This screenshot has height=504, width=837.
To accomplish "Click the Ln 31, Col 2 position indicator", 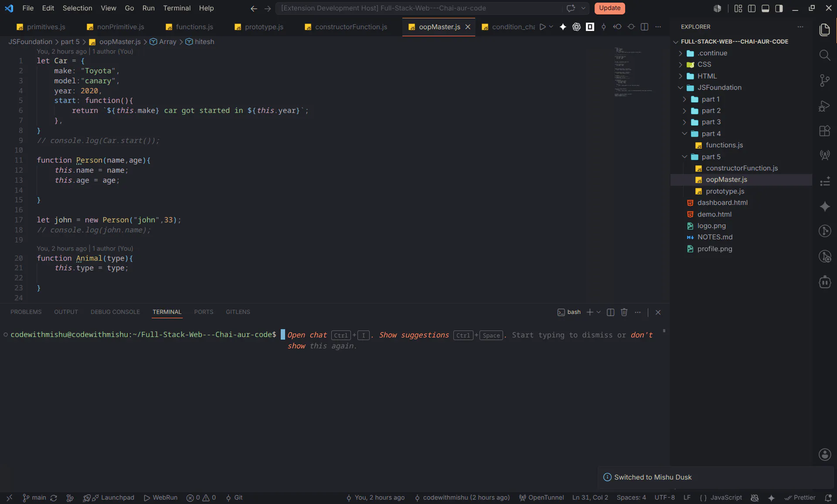I will pyautogui.click(x=590, y=498).
